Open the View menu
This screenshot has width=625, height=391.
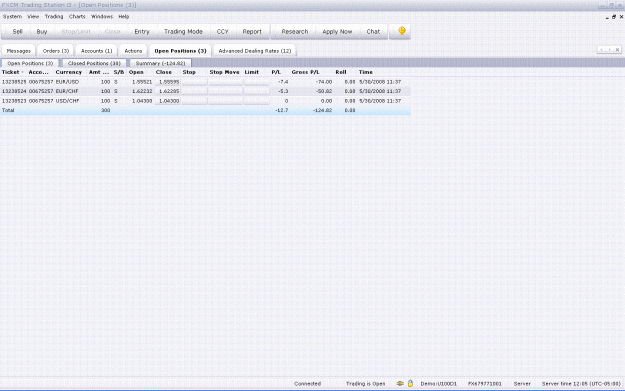click(33, 16)
